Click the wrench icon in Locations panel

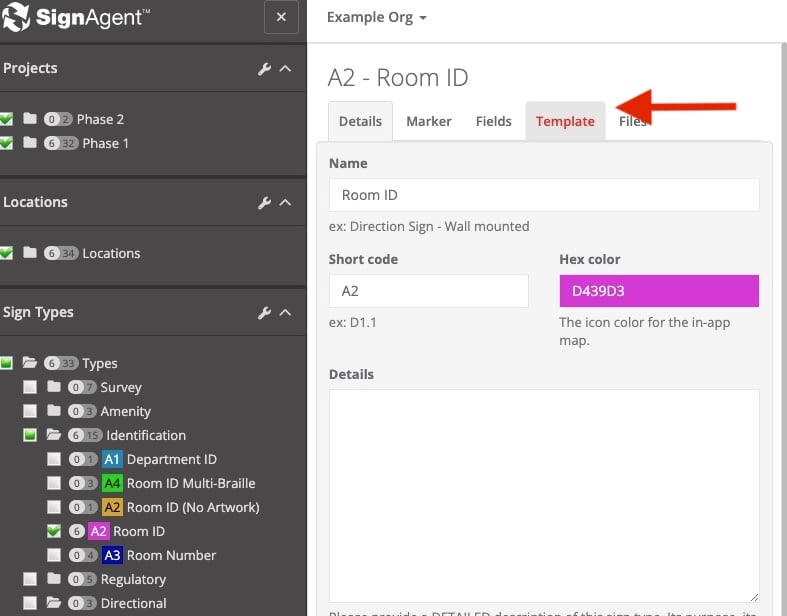point(264,203)
